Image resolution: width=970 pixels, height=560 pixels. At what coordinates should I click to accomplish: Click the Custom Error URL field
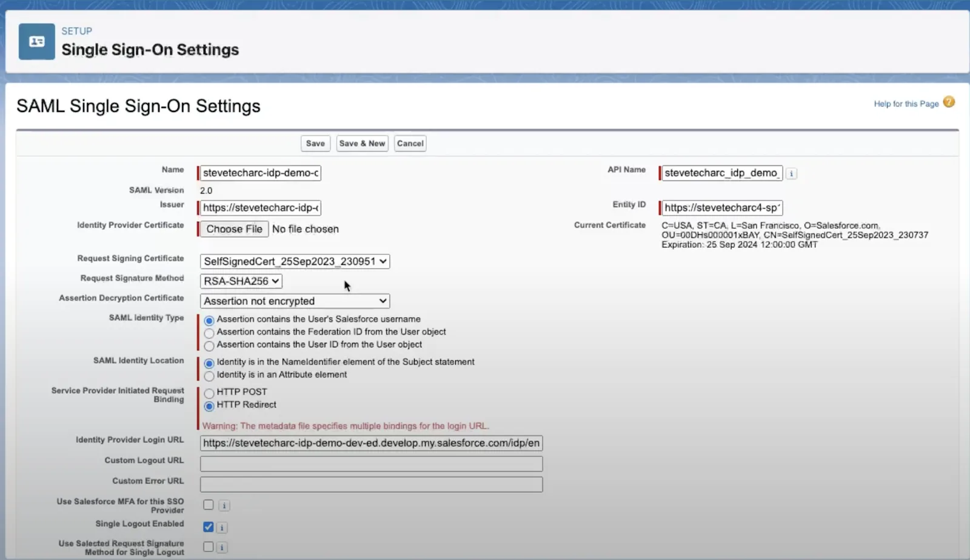pos(371,484)
